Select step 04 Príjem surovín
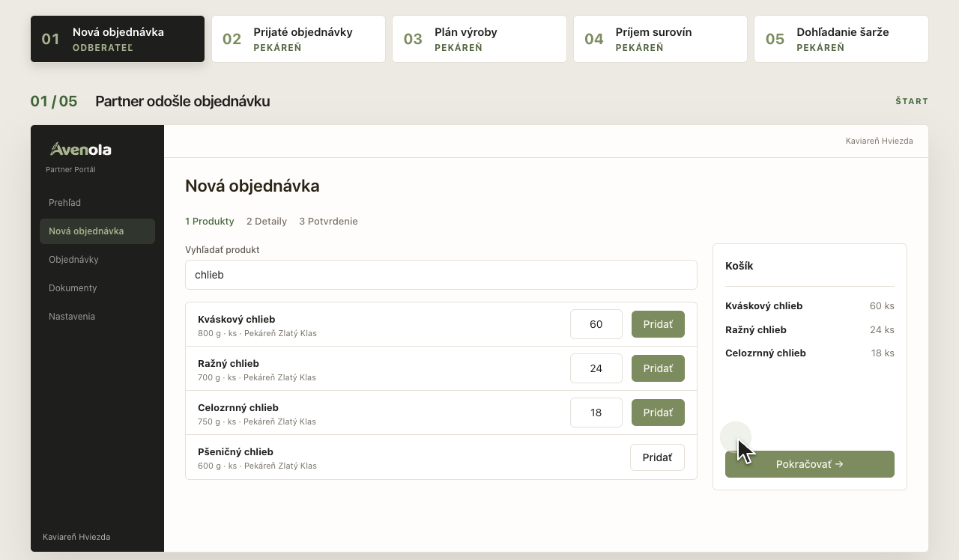Screen dimensions: 959x560 (x=660, y=39)
